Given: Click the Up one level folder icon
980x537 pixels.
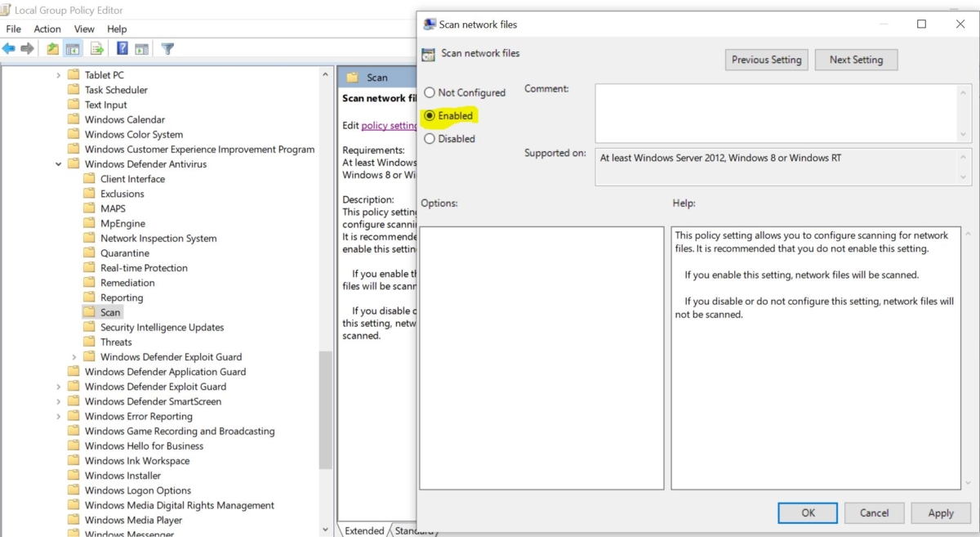Looking at the screenshot, I should (51, 48).
